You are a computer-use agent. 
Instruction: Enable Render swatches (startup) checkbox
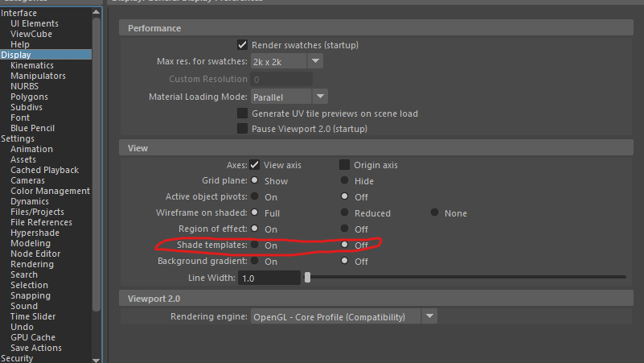(x=242, y=45)
